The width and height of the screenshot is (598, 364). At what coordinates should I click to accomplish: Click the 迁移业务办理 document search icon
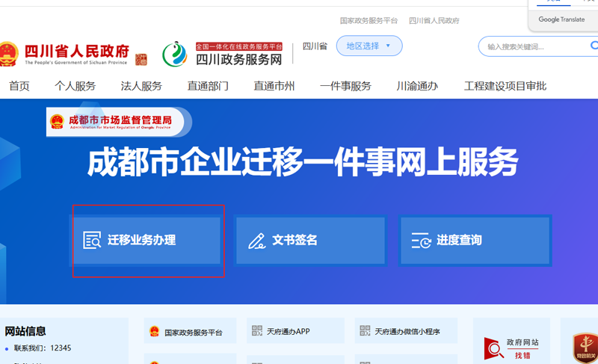tap(92, 240)
